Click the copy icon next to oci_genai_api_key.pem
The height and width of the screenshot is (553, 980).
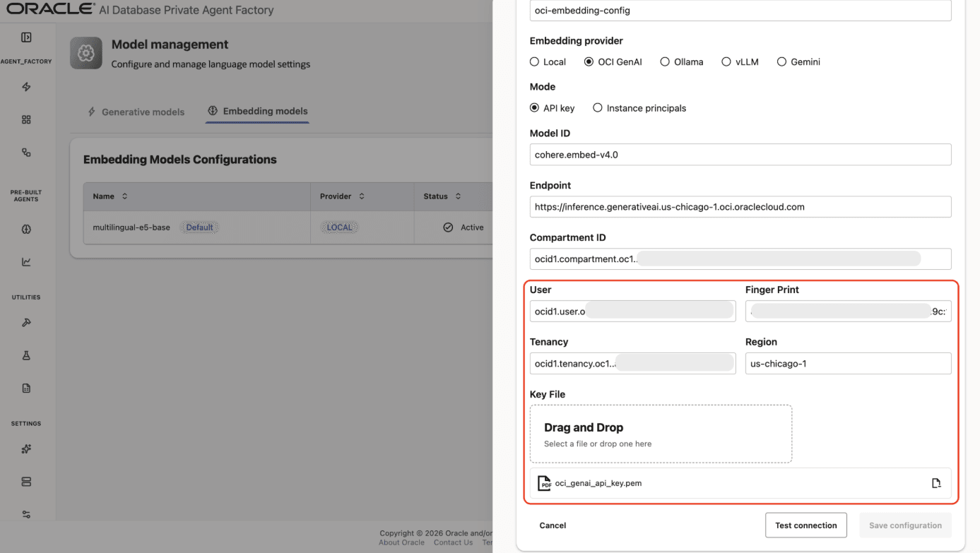coord(936,482)
